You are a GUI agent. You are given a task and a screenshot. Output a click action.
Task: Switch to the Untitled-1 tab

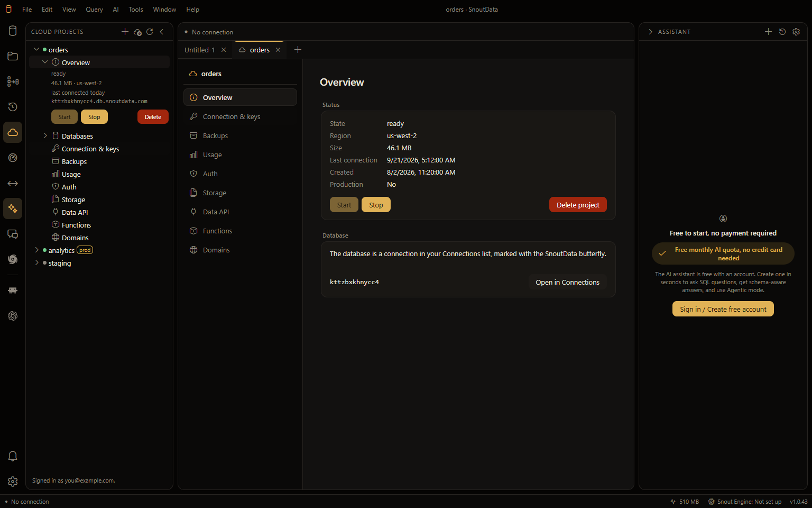click(200, 50)
